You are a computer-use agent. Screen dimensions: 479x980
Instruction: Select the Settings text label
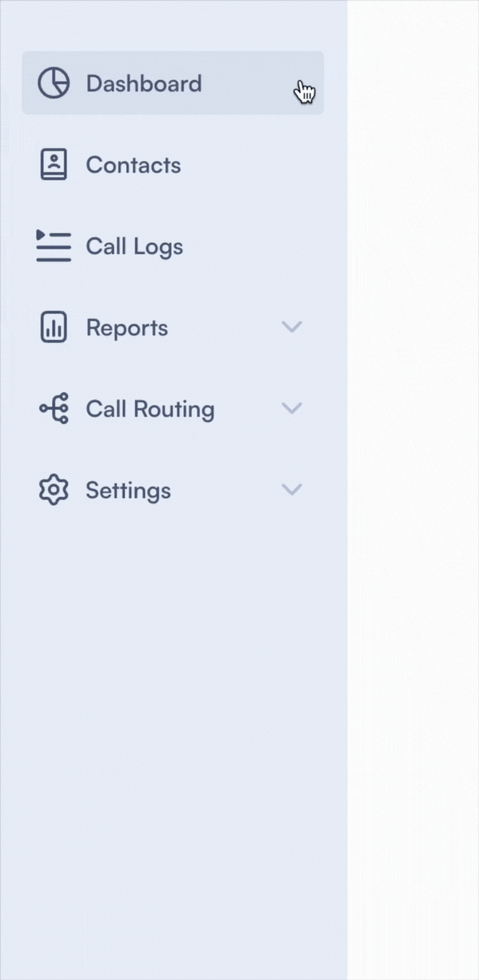(x=128, y=490)
